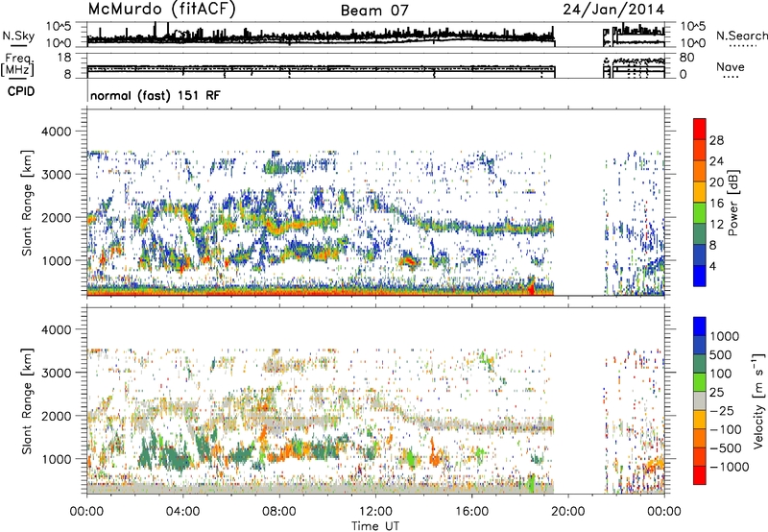The height and width of the screenshot is (532, 768).
Task: Click the '08:00' time tick label
Action: (x=279, y=512)
